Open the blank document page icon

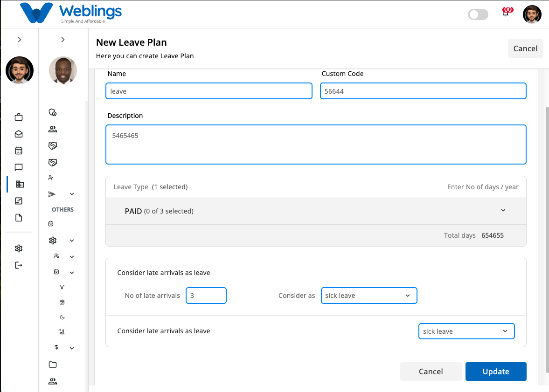click(19, 218)
